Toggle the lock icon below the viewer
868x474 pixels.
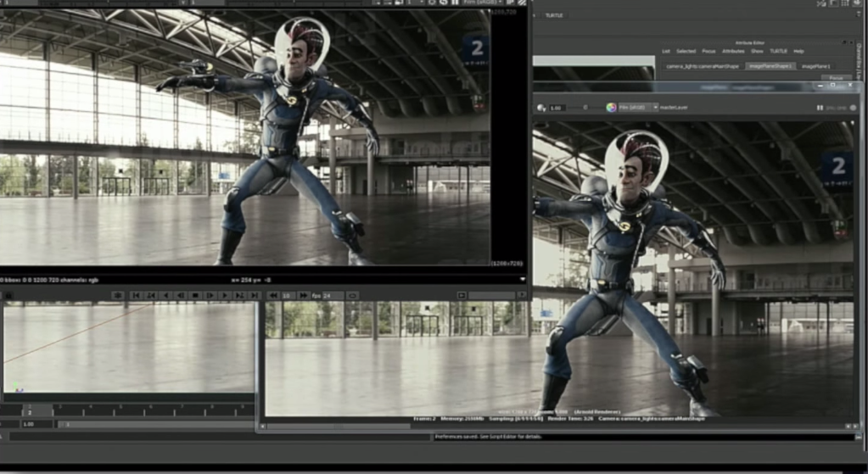(x=8, y=295)
